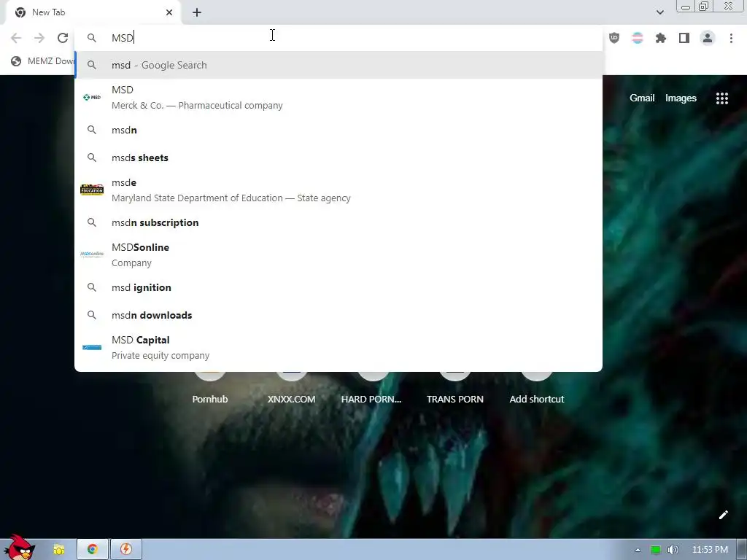Choose the 'msd ignition' suggestion
Viewport: 747px width, 560px height.
[x=338, y=287]
